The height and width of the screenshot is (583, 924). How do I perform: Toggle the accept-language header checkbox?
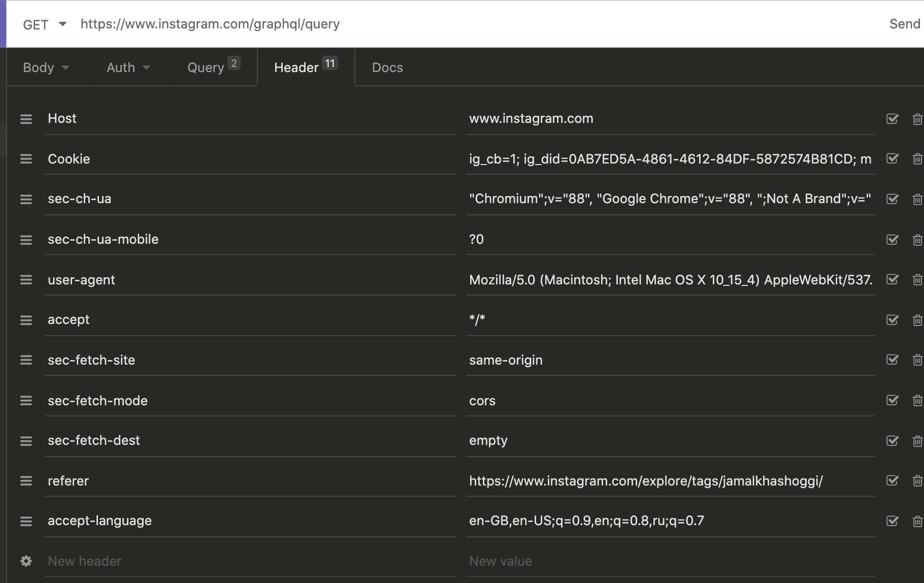[x=892, y=521]
